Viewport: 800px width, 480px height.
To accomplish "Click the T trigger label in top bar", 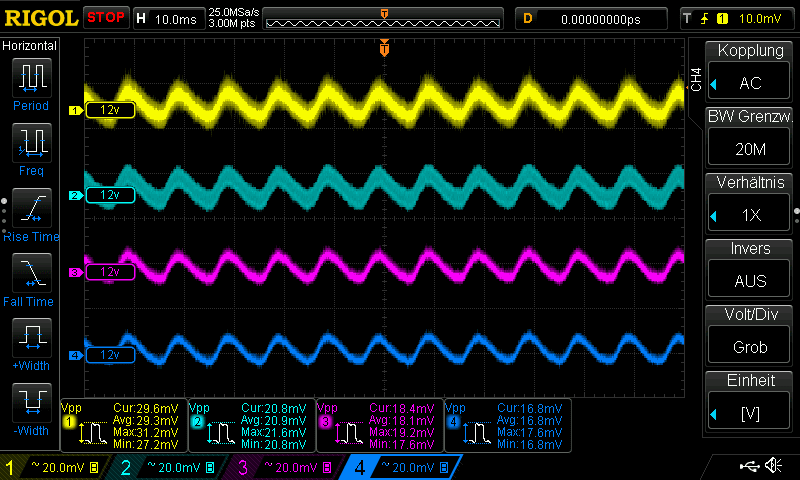I will 687,19.
